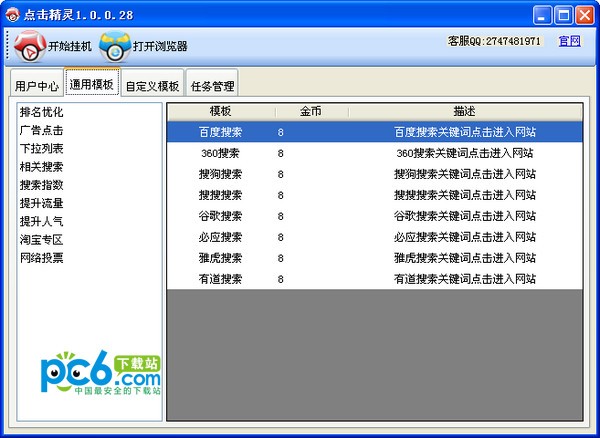Go to the 任务管理 tab
This screenshot has width=600, height=438.
click(x=212, y=83)
